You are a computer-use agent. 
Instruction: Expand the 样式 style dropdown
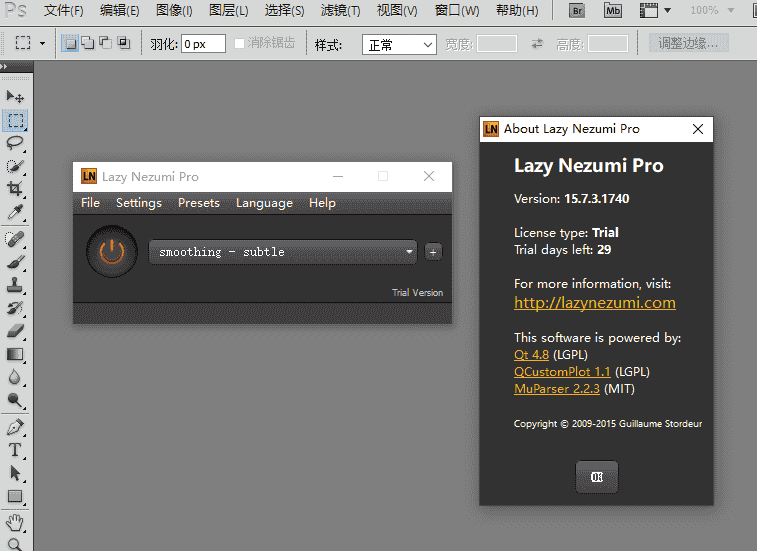[x=399, y=45]
